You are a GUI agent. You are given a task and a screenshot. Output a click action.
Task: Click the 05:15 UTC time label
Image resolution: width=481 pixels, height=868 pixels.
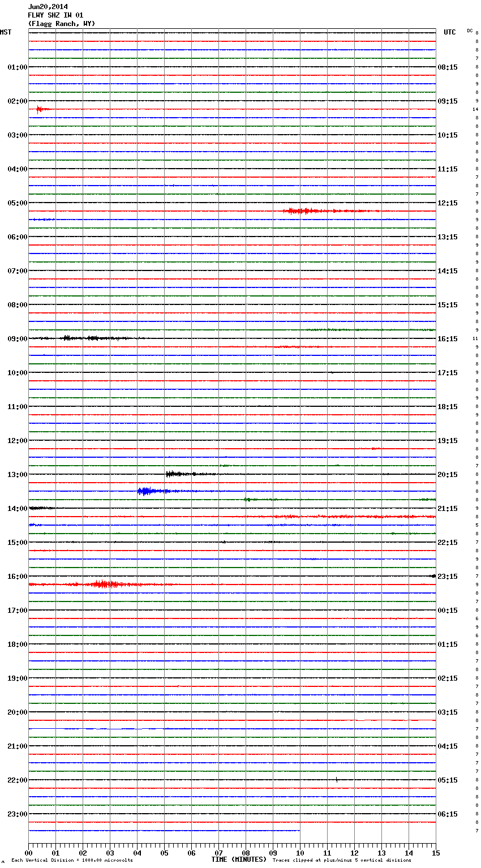[x=448, y=780]
